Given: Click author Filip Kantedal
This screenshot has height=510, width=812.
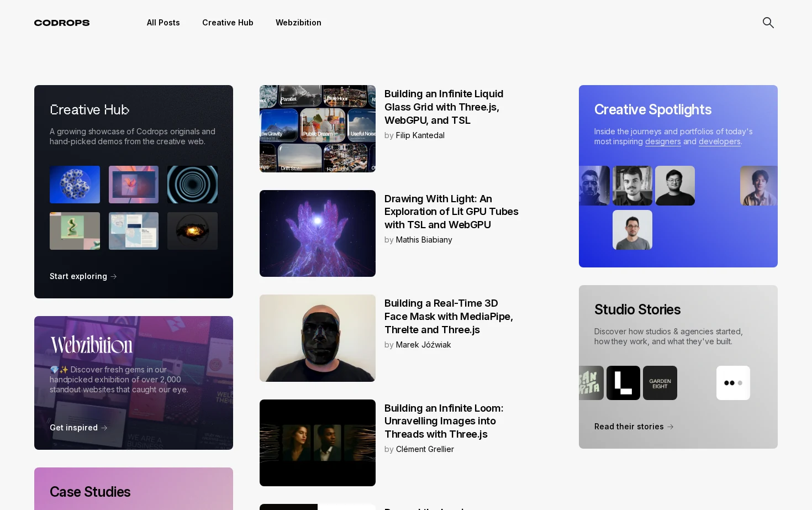Looking at the screenshot, I should 420,135.
